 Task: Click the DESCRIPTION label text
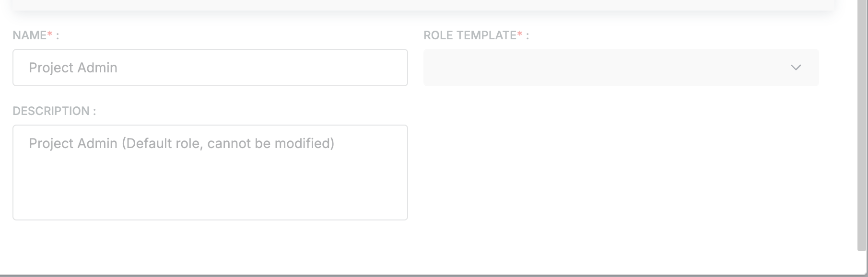[49, 111]
